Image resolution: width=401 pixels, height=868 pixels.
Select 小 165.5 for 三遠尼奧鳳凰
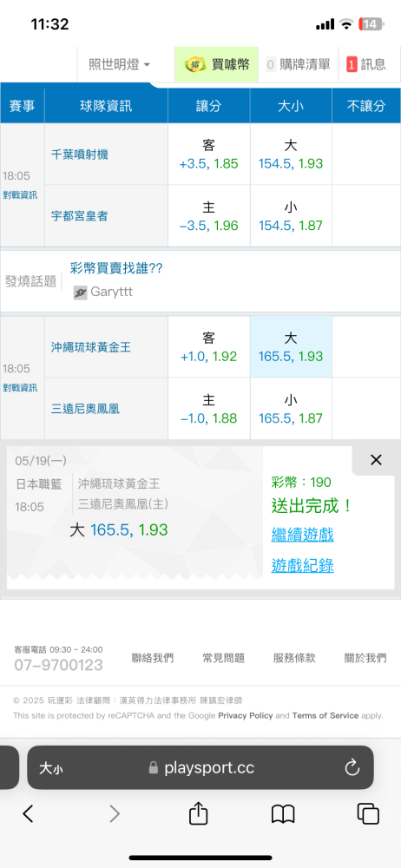[x=291, y=409]
